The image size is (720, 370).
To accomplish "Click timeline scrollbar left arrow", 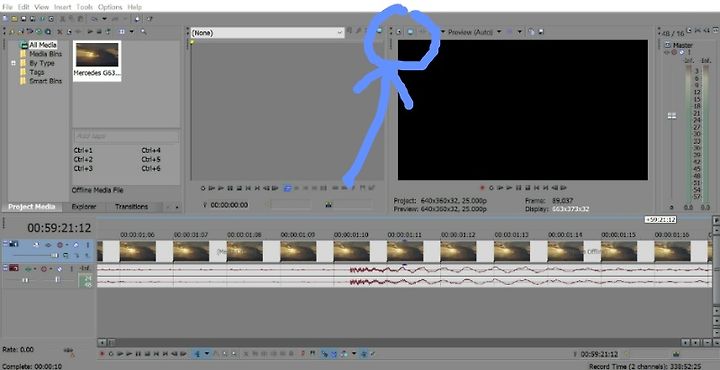I will coord(102,342).
